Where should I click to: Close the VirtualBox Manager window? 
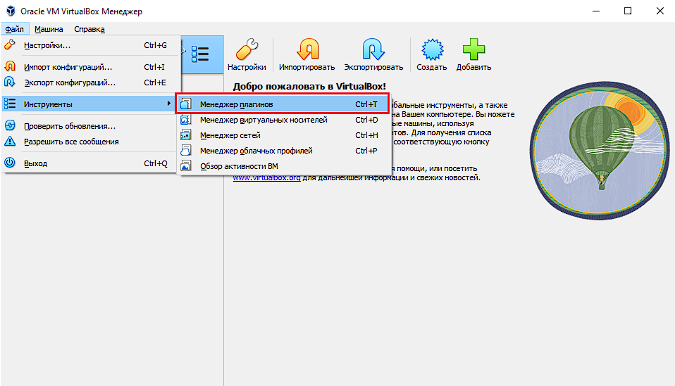point(660,11)
